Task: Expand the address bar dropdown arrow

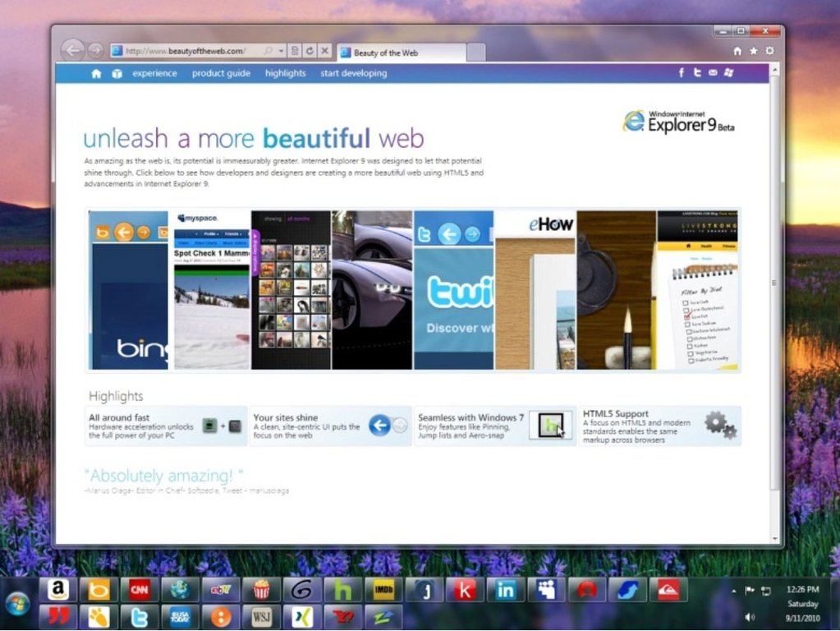Action: [281, 51]
